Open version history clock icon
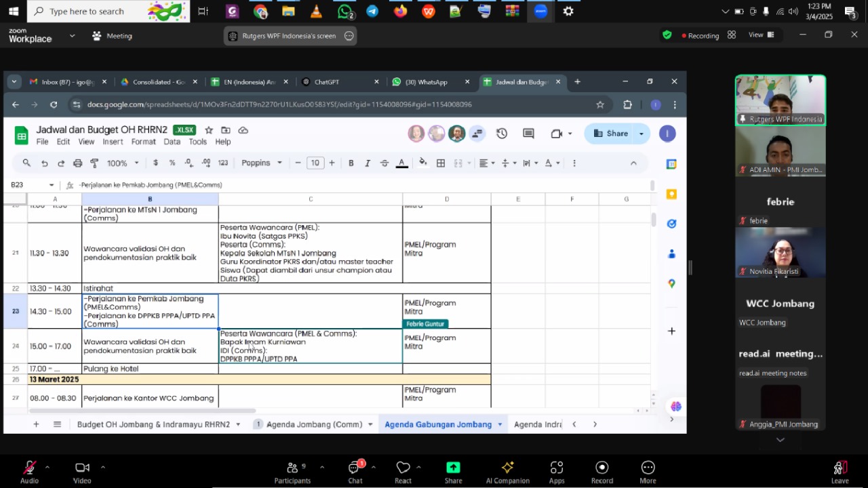Viewport: 868px width, 488px height. [x=502, y=134]
